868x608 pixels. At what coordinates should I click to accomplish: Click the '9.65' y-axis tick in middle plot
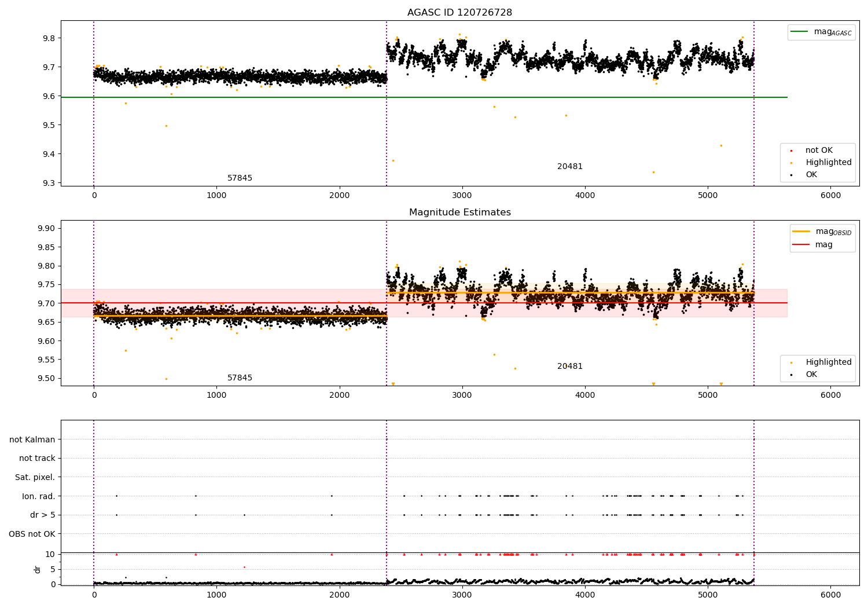point(46,322)
